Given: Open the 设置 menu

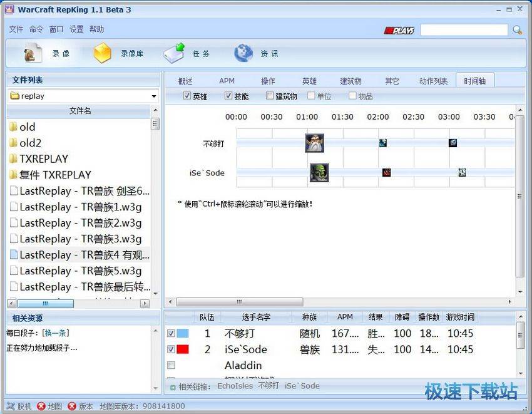Looking at the screenshot, I should point(75,29).
